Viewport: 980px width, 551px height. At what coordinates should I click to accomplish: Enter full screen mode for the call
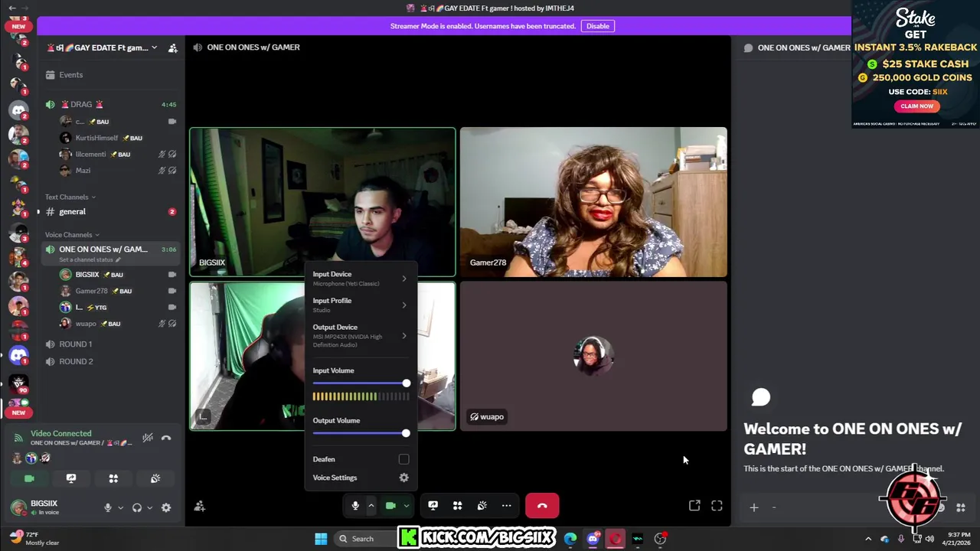(x=717, y=506)
